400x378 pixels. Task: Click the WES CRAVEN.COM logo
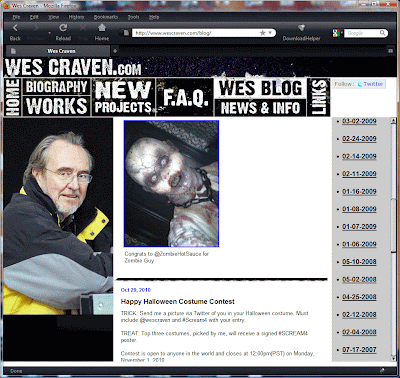(x=73, y=67)
